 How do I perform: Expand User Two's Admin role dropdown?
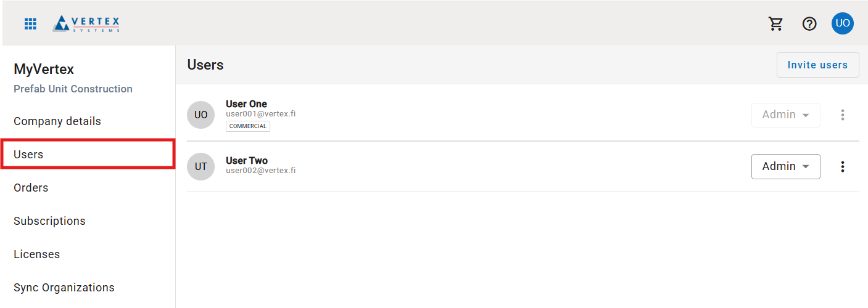(785, 166)
